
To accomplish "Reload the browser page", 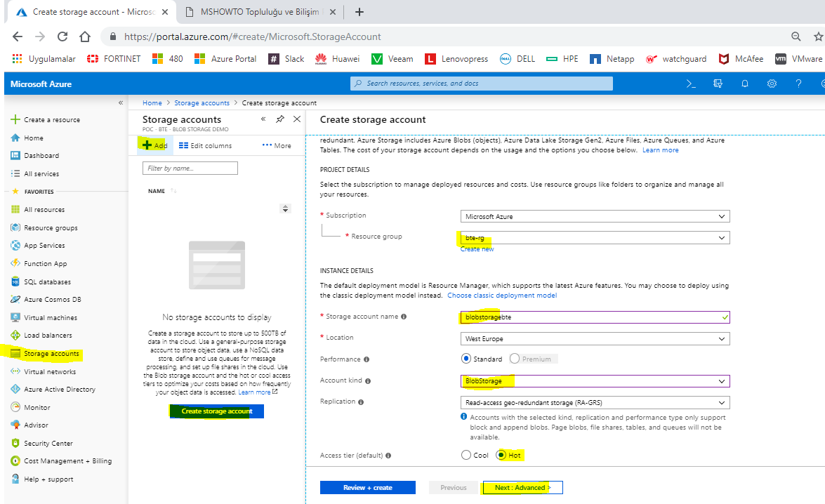I will click(62, 37).
